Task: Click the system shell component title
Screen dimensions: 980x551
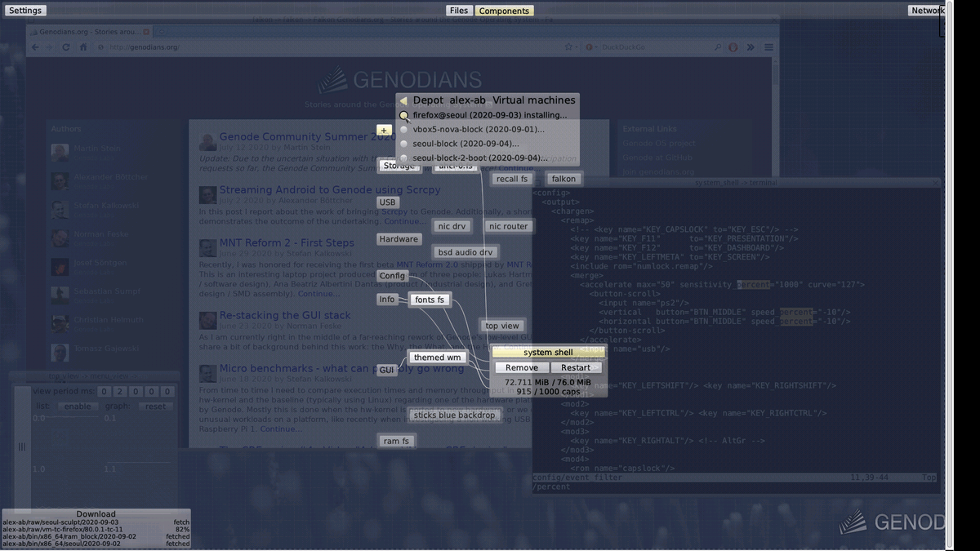Action: click(548, 353)
